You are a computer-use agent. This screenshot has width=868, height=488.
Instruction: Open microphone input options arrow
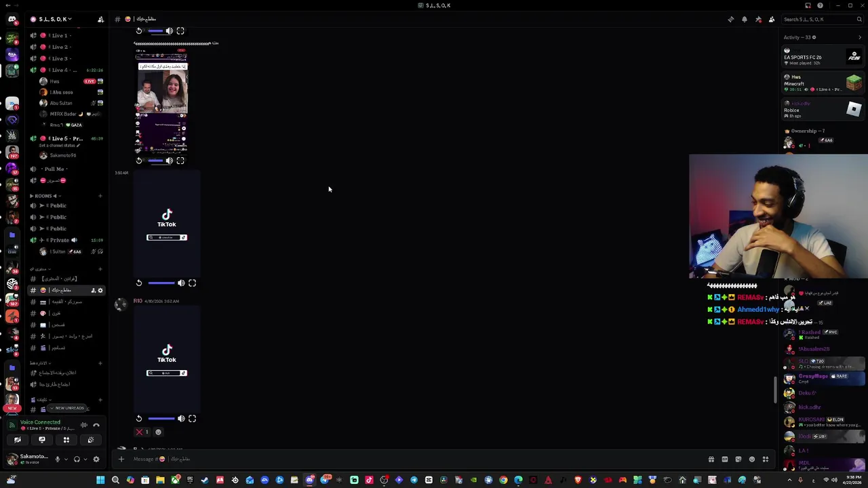coord(65,459)
